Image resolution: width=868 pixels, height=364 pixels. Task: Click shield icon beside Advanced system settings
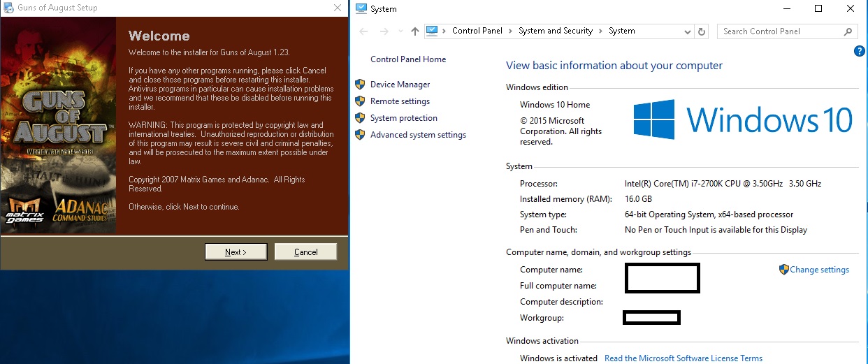[x=360, y=134]
